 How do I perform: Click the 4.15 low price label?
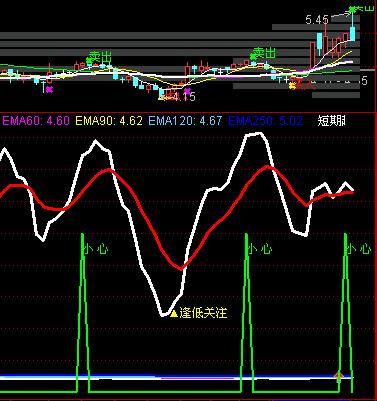click(184, 97)
